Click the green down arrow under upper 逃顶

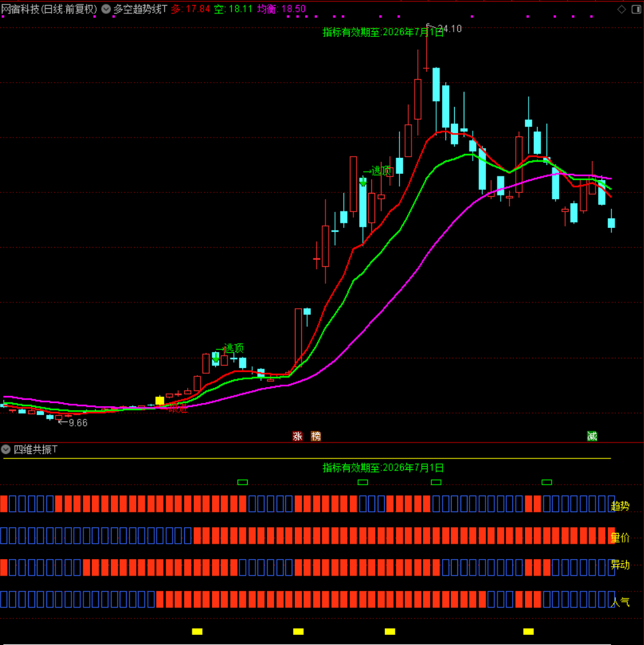click(363, 181)
